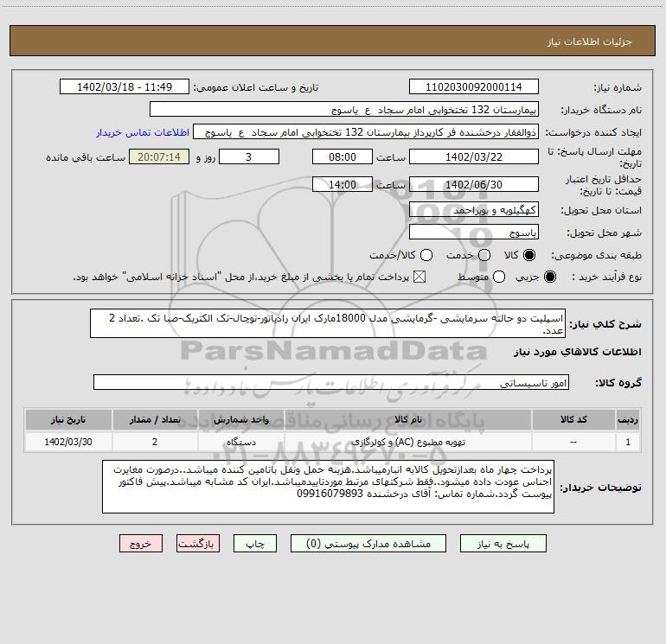Click the need date cell 1402/03/30
This screenshot has height=644, width=666.
pyautogui.click(x=68, y=442)
